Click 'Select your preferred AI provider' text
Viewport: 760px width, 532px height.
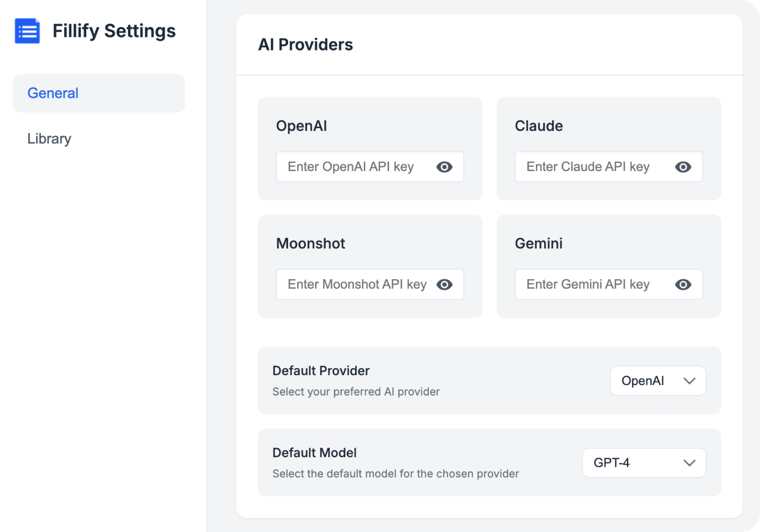[x=356, y=392]
